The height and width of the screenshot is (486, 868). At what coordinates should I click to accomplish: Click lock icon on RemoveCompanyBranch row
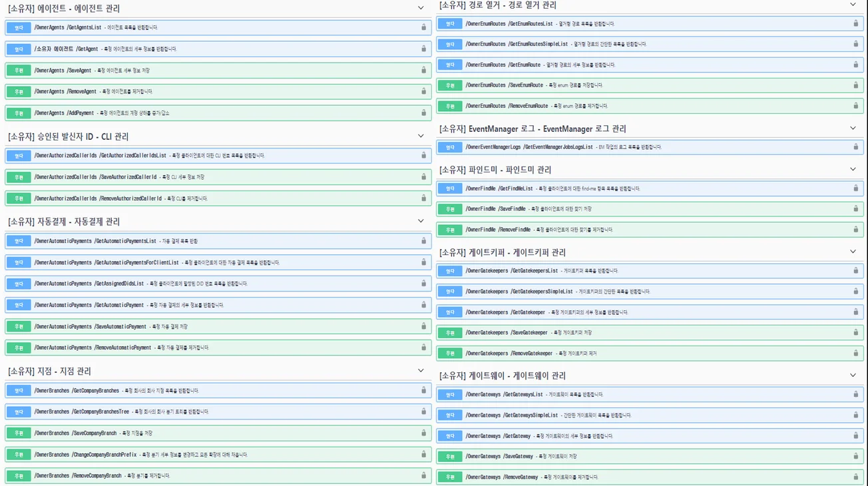pos(423,475)
